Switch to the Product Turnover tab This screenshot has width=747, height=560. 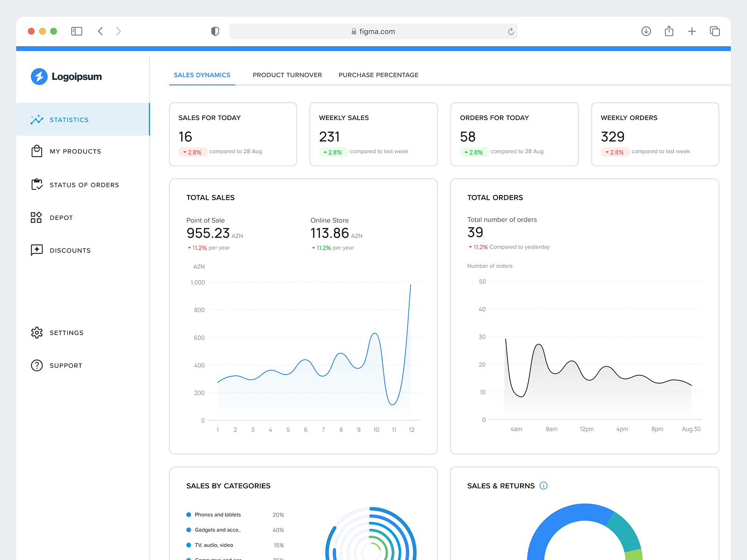287,75
